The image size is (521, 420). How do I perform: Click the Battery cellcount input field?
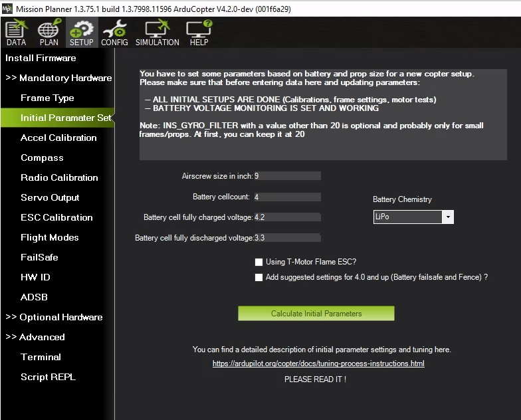pos(287,197)
